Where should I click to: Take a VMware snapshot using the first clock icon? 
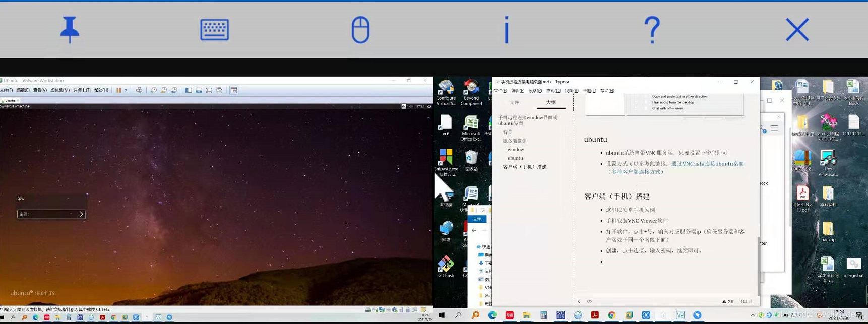(x=154, y=90)
